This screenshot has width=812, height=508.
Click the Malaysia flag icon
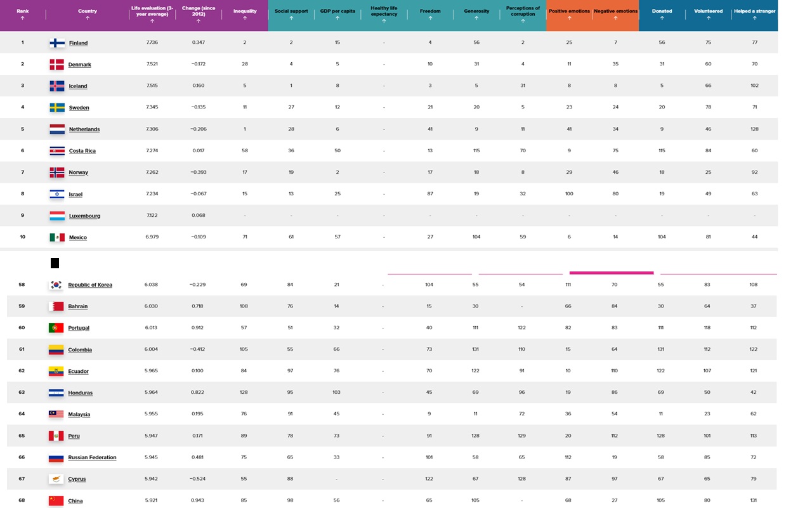click(56, 414)
